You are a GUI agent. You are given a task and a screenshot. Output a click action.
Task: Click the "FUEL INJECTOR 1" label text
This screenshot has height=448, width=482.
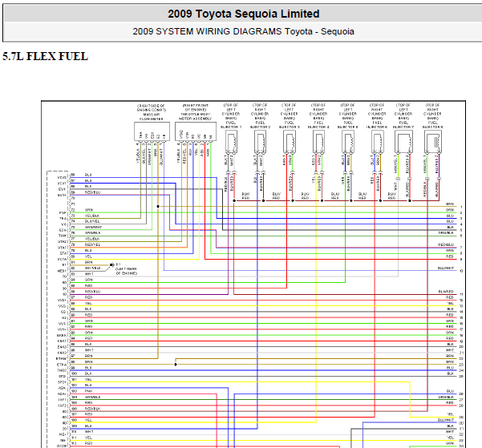coord(231,125)
